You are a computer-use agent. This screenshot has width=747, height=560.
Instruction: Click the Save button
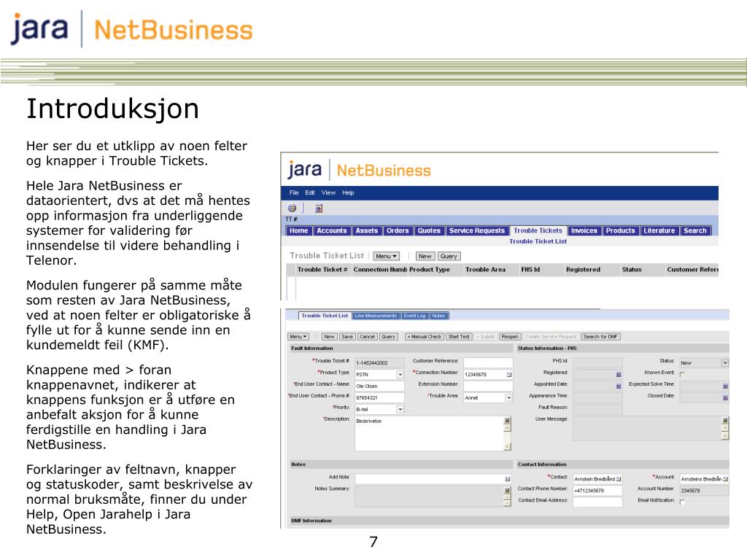click(347, 337)
